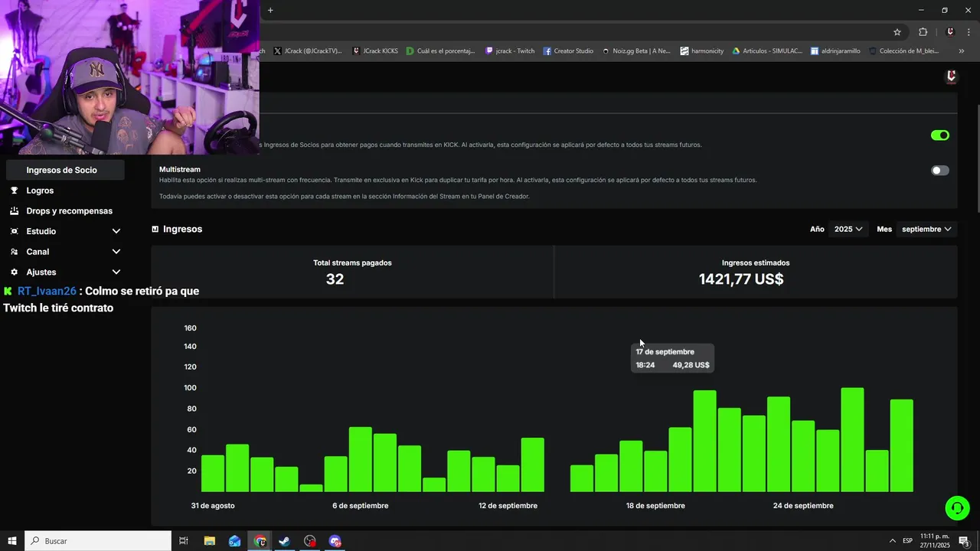The width and height of the screenshot is (980, 551).
Task: Open Windows Start menu
Action: [x=12, y=541]
